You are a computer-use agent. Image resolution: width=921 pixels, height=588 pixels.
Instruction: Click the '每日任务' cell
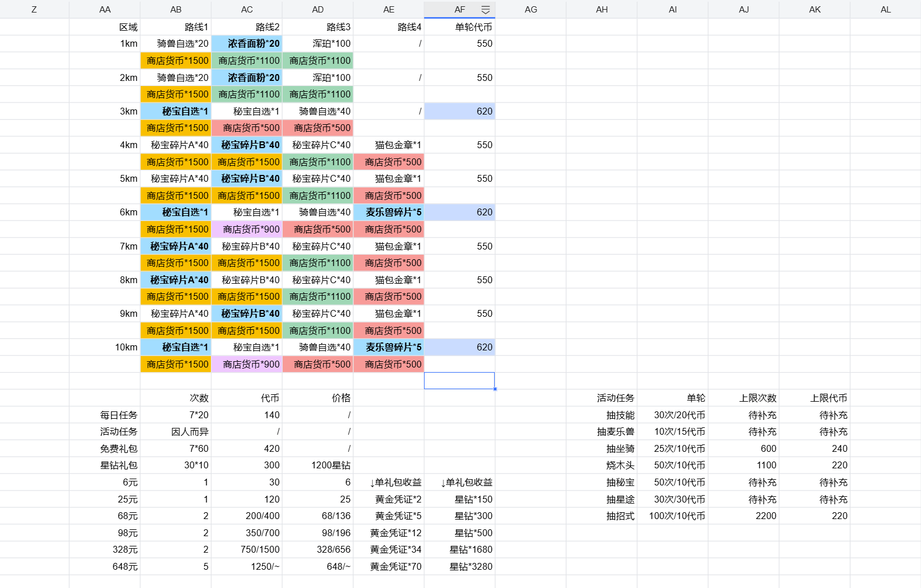[x=105, y=415]
